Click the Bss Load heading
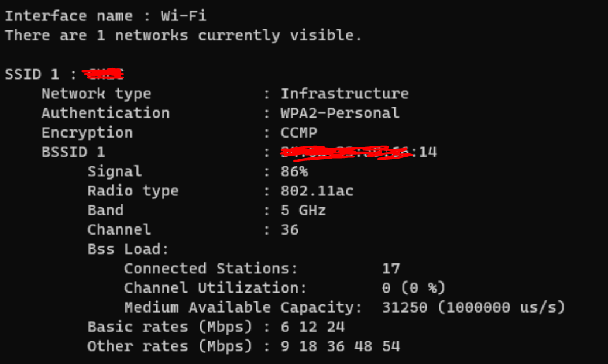608x364 pixels. tap(128, 249)
